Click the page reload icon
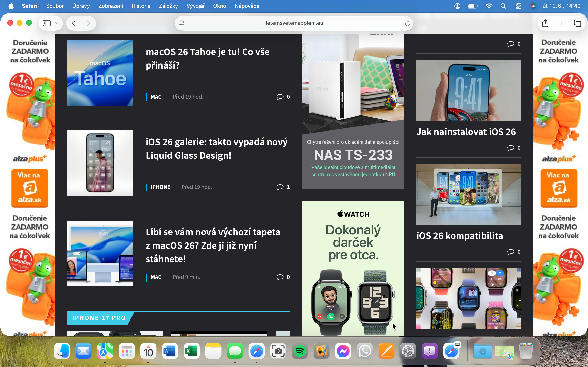Viewport: 588px width, 367px height. (408, 23)
